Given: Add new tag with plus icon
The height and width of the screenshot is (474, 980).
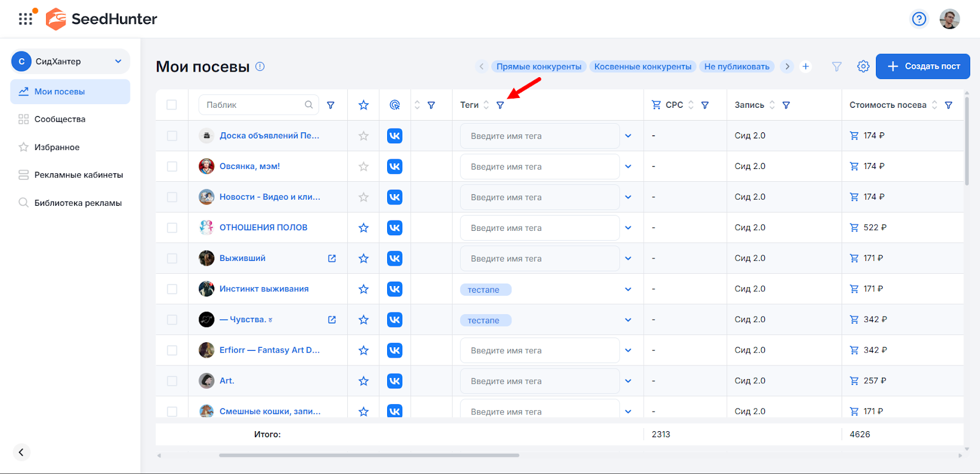Looking at the screenshot, I should [x=805, y=66].
